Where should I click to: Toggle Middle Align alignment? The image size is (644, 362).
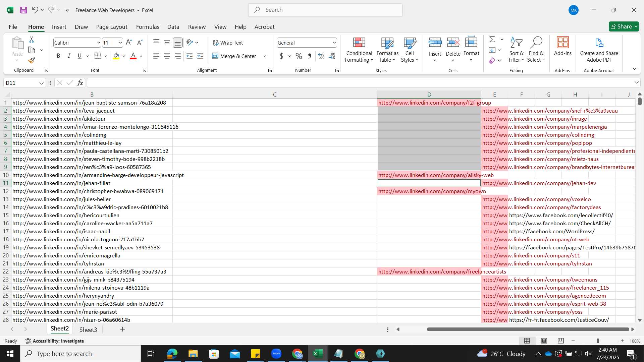(167, 43)
